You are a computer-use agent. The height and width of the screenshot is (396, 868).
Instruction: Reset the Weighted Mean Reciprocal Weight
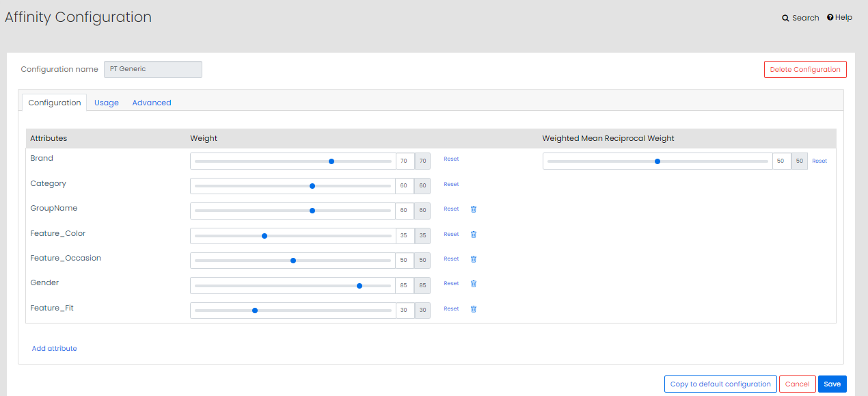coord(819,161)
